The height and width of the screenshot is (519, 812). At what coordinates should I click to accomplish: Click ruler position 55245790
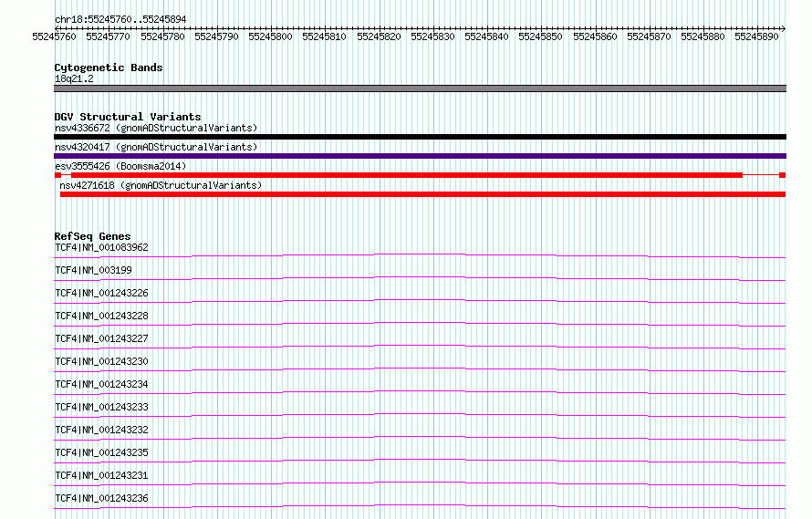[216, 36]
